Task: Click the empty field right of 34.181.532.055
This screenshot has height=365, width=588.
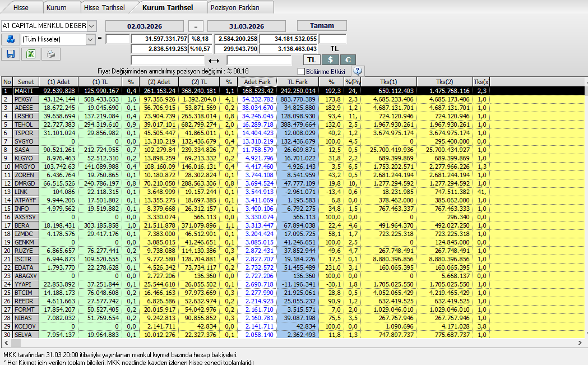Action: pos(332,39)
